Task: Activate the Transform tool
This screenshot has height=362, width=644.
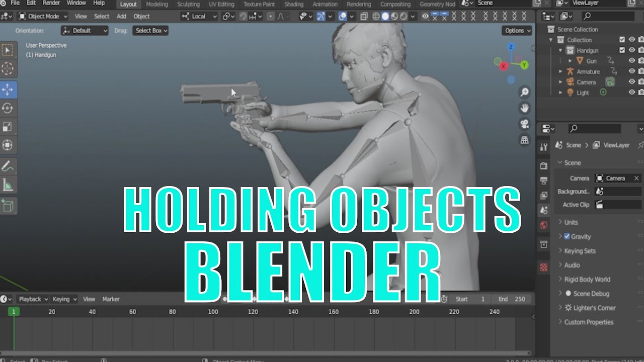Action: (8, 145)
